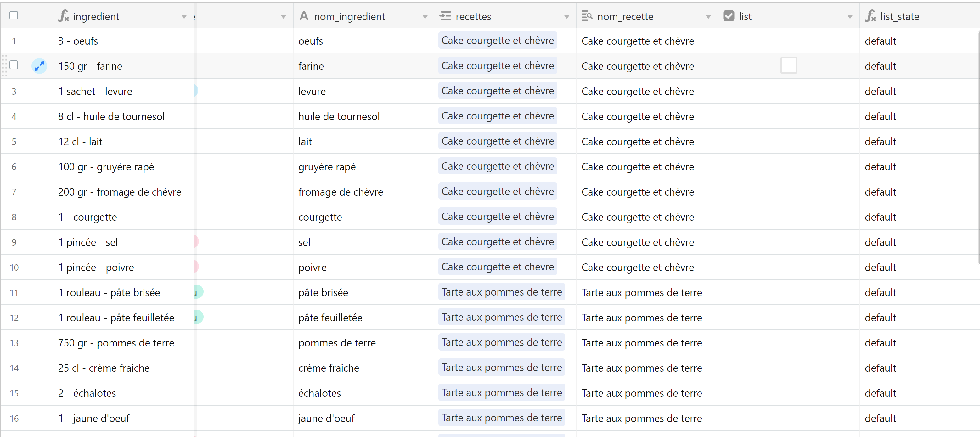Expand the farine record with blue arrows
Viewport: 980px width, 437px height.
(x=39, y=66)
